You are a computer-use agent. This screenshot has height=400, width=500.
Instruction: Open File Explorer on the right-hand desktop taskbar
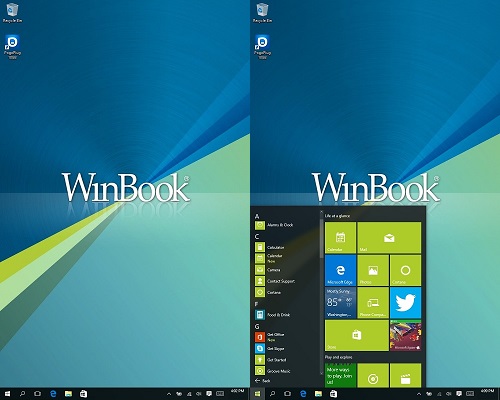click(x=318, y=394)
